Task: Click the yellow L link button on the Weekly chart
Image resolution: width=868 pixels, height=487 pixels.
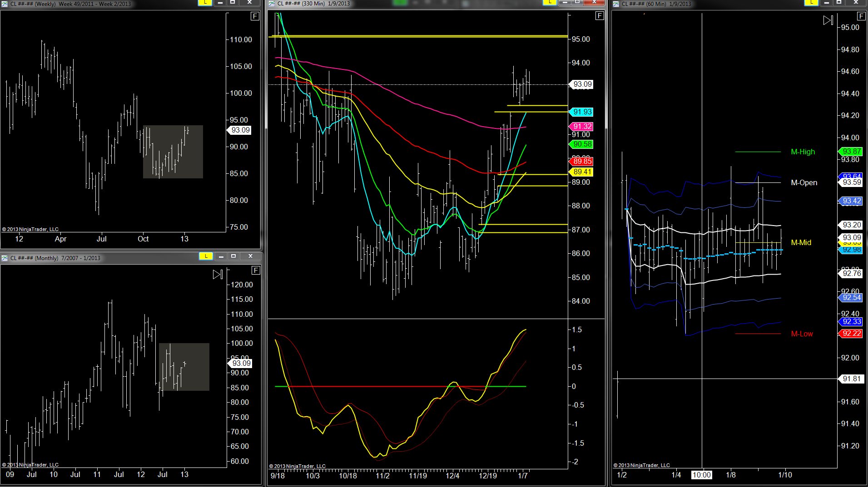Action: pos(205,2)
